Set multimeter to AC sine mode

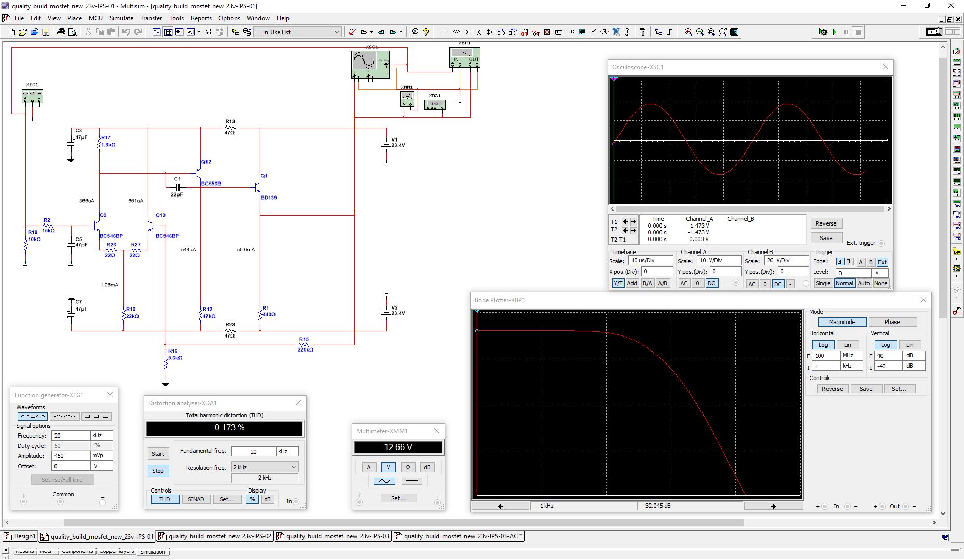pyautogui.click(x=384, y=481)
